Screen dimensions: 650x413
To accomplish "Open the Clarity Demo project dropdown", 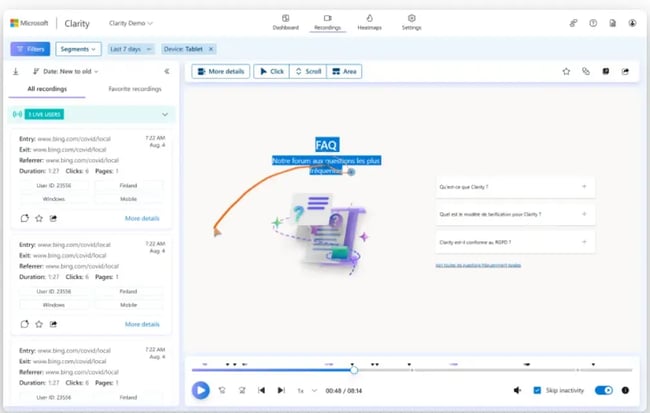I will [131, 23].
